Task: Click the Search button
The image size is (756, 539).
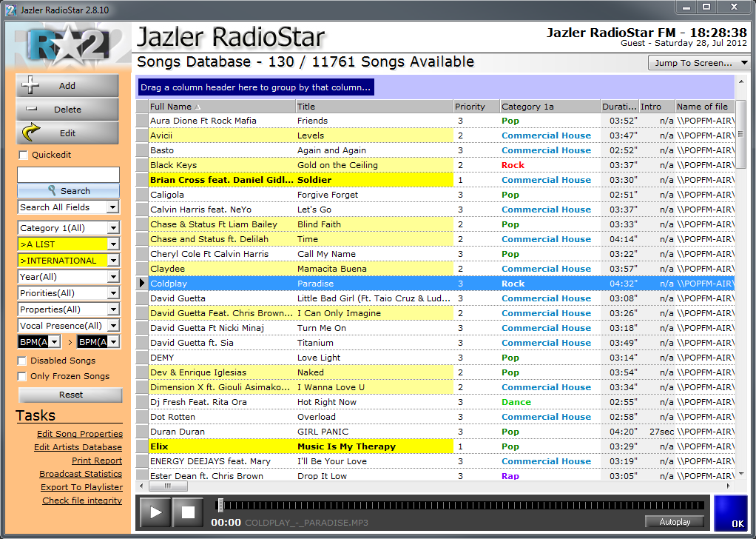Action: [69, 190]
